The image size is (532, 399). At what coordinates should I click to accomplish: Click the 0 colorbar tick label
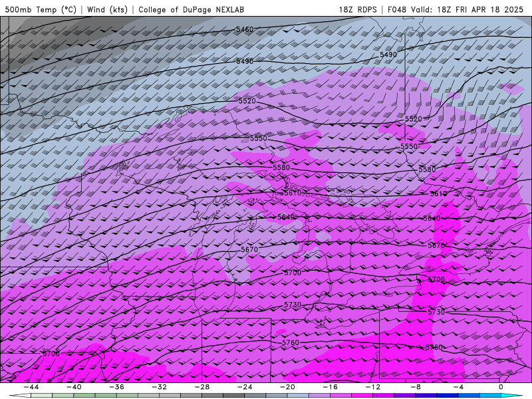click(501, 387)
